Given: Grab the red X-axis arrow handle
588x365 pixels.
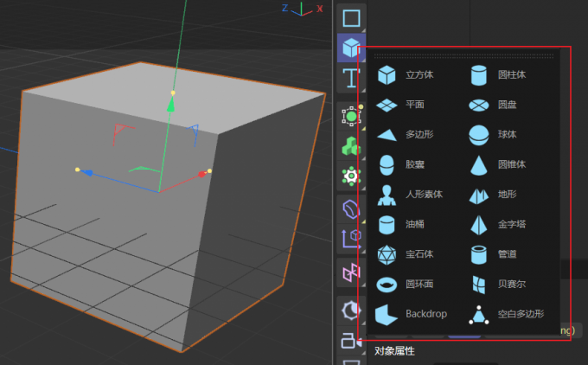Looking at the screenshot, I should click(x=202, y=174).
